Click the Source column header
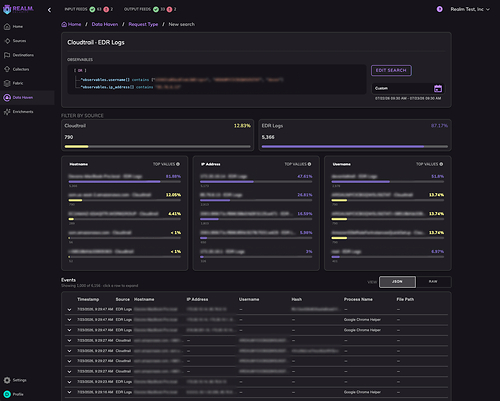The height and width of the screenshot is (401, 500). pos(123,299)
